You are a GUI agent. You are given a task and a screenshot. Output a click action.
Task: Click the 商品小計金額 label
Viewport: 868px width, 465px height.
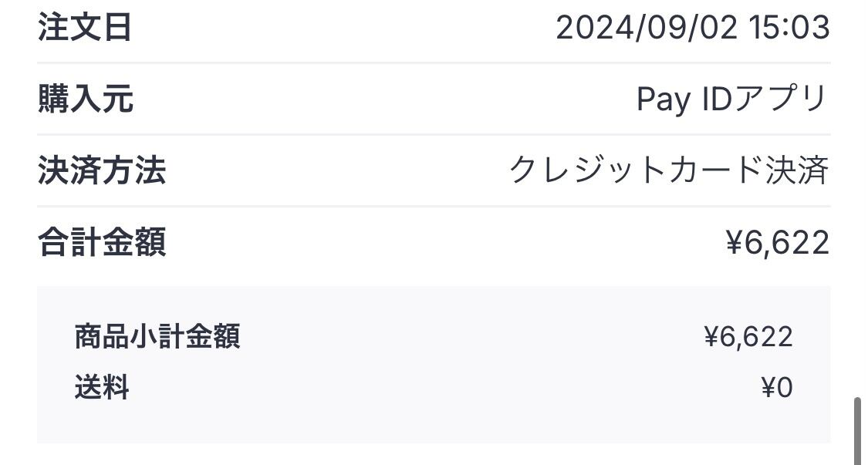coord(157,337)
